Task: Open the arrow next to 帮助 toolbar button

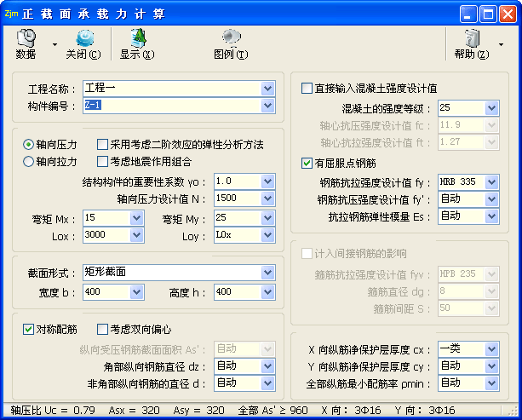Action: pyautogui.click(x=501, y=44)
